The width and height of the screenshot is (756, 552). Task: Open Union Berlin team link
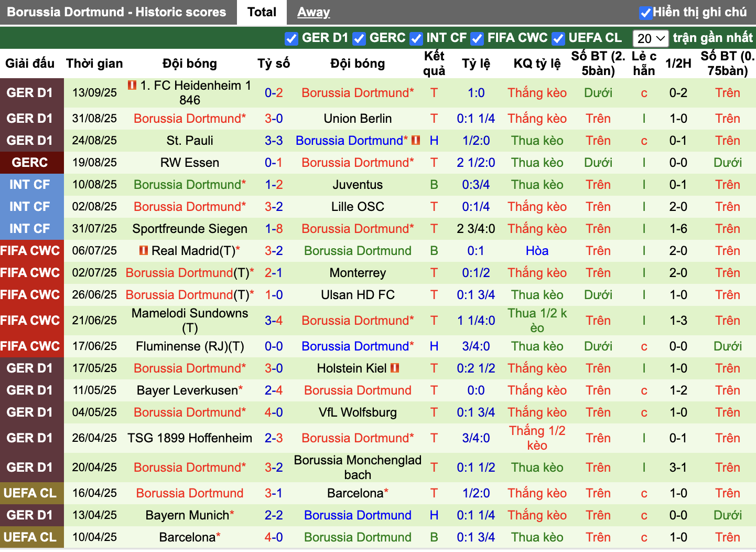pos(358,119)
